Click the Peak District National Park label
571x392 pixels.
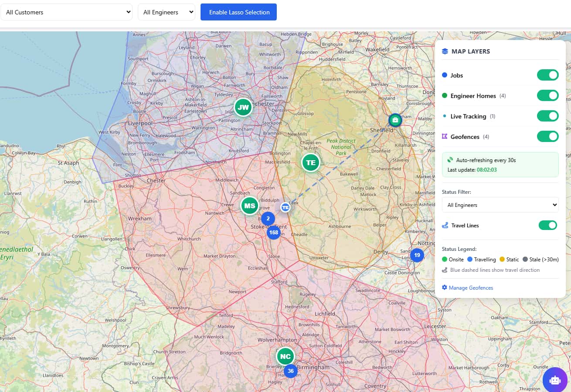click(341, 147)
